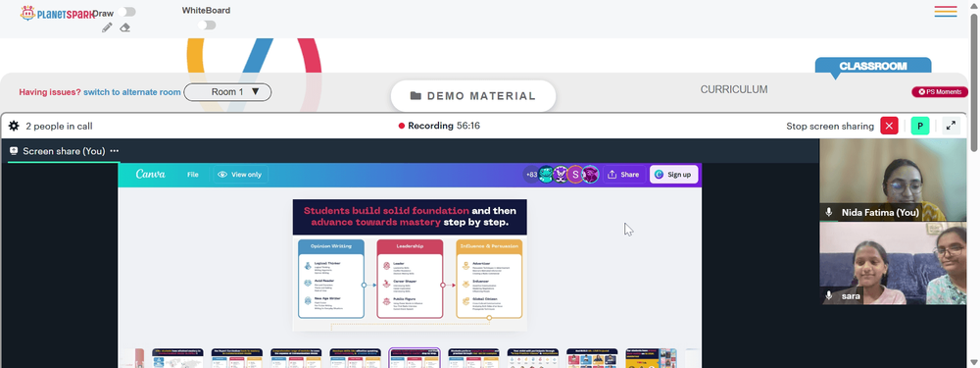Switch to the CURRICULUM tab

pyautogui.click(x=734, y=89)
